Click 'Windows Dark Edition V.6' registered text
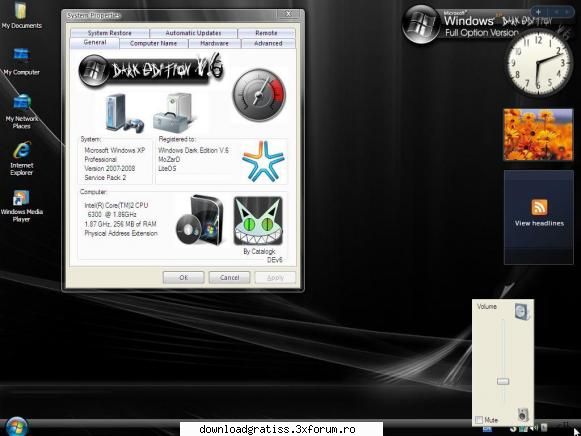Screen dimensions: 581x436 click(x=193, y=150)
